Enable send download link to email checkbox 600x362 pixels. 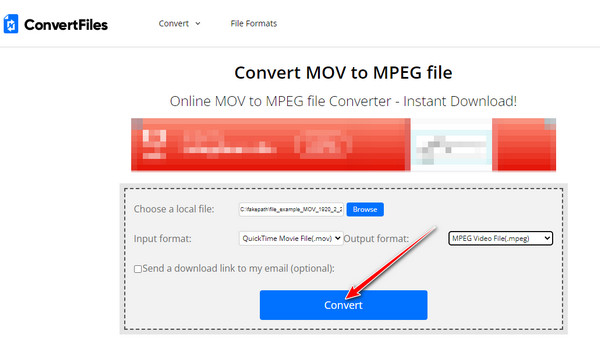(138, 269)
